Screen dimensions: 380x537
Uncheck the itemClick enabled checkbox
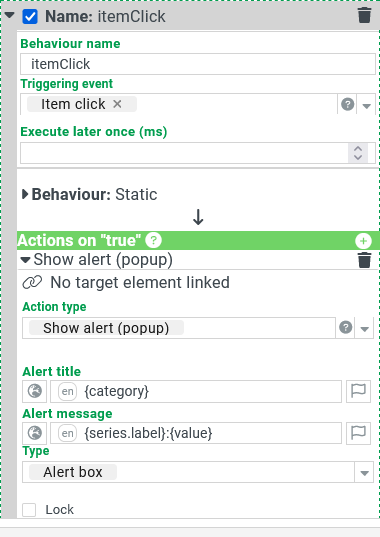tap(30, 16)
